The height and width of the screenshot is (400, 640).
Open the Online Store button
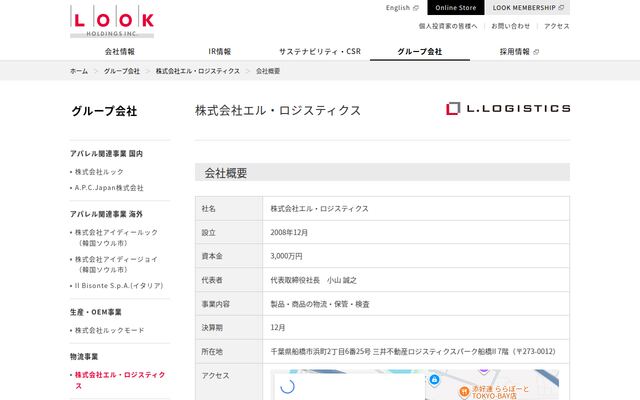point(456,8)
